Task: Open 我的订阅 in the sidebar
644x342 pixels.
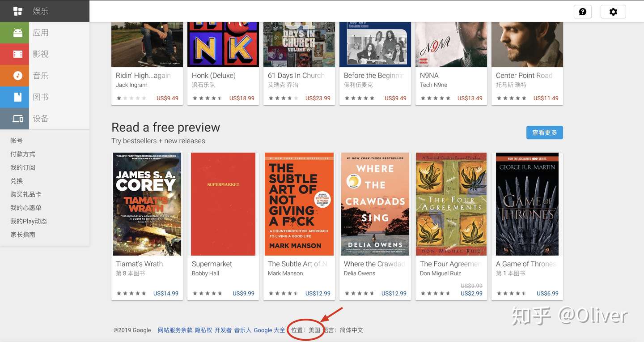Action: [x=23, y=167]
